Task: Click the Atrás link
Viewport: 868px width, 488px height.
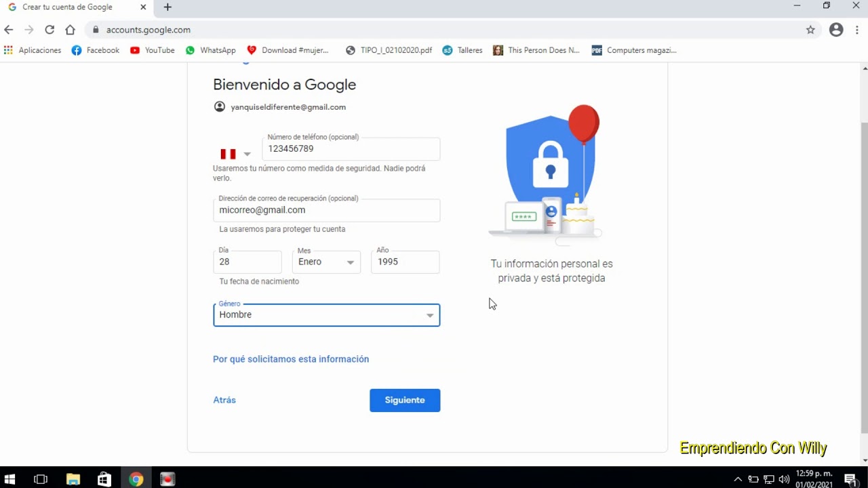Action: click(x=224, y=400)
